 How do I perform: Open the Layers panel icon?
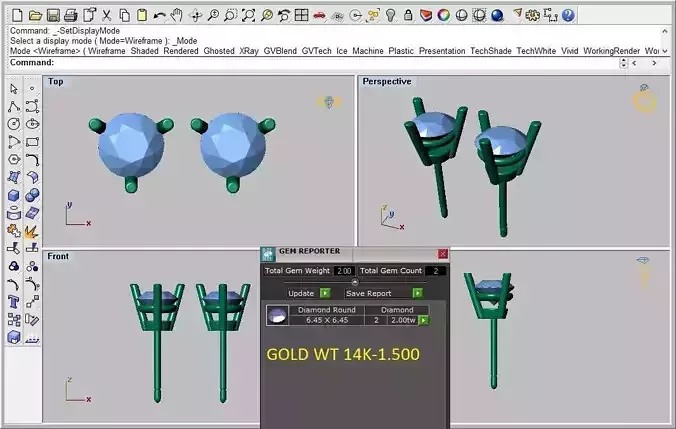coord(426,16)
